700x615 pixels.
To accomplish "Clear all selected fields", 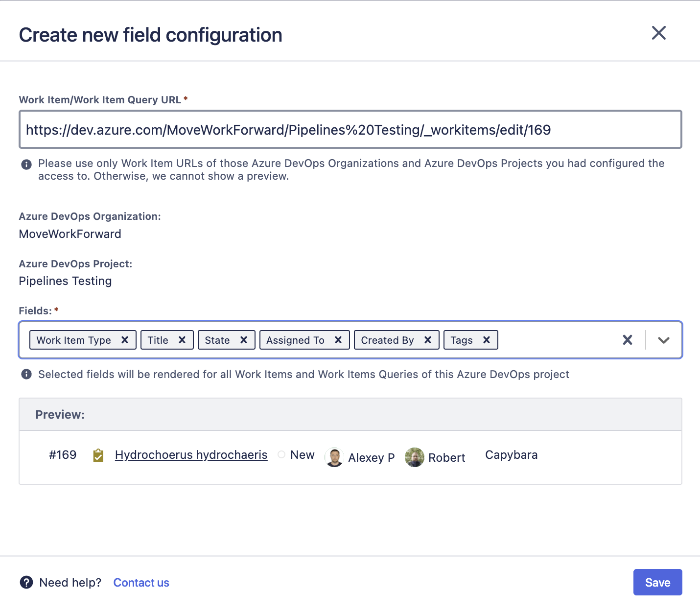I will (628, 340).
